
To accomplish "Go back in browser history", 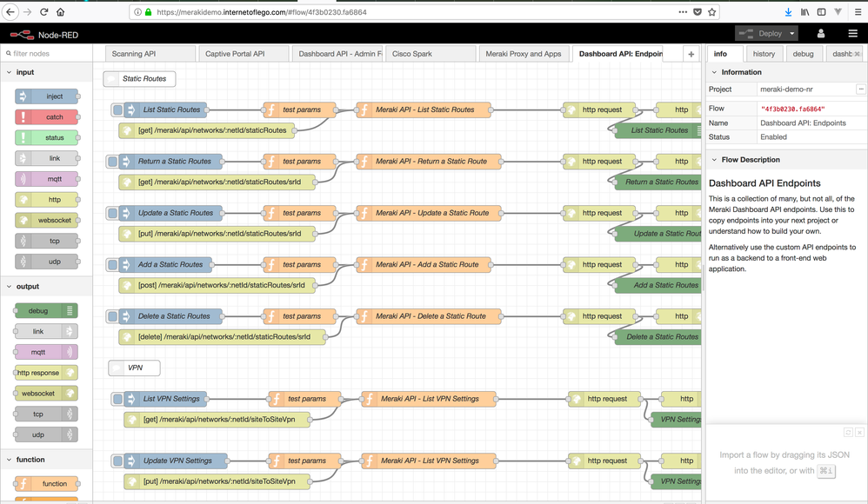I will [10, 11].
